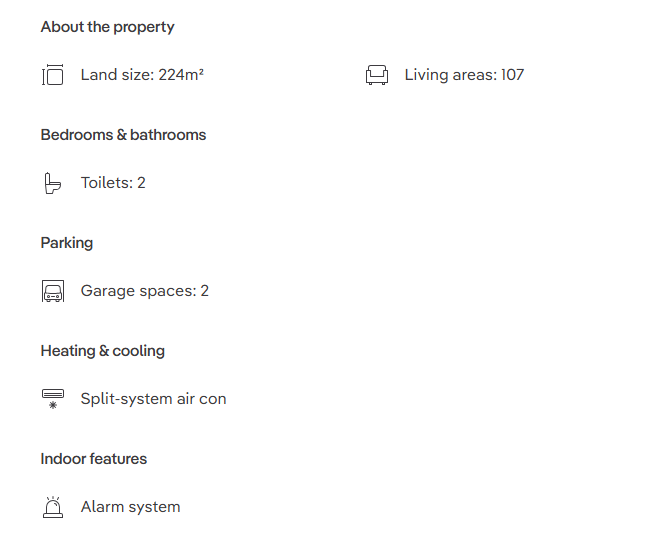Click the 'Split-system air con' label

[x=153, y=399]
